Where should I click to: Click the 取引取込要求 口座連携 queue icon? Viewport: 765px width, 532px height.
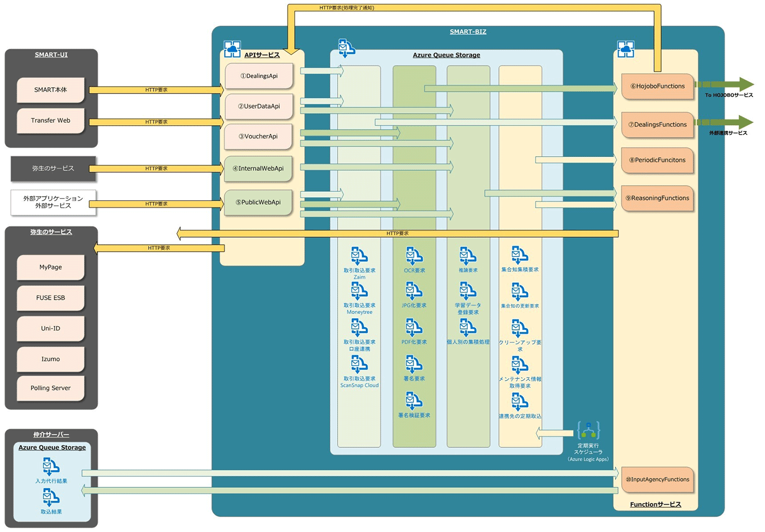tap(359, 328)
